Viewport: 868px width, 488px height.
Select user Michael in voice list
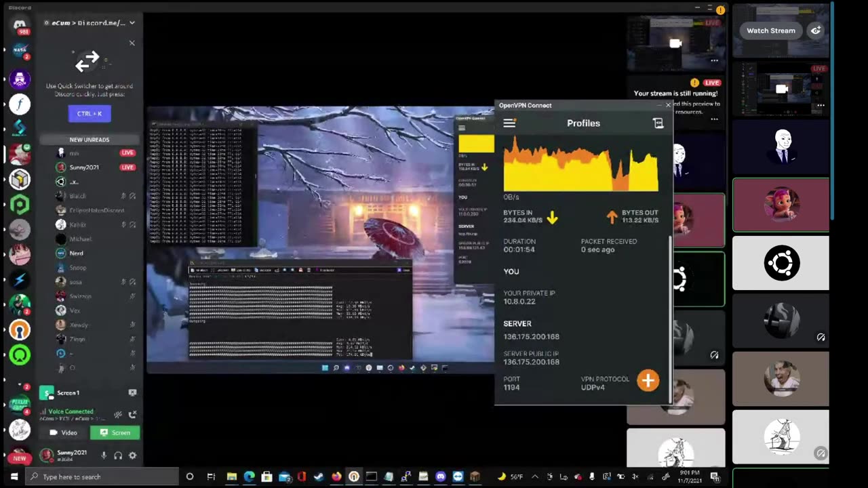80,239
